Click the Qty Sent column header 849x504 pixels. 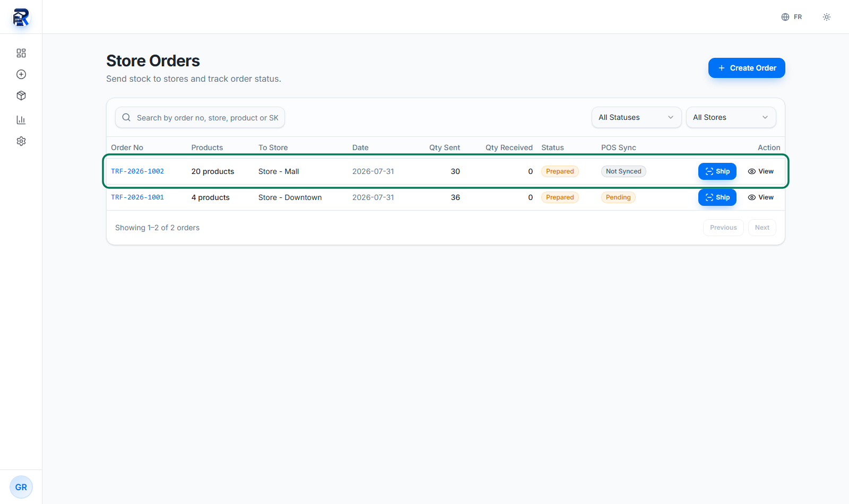coord(445,147)
